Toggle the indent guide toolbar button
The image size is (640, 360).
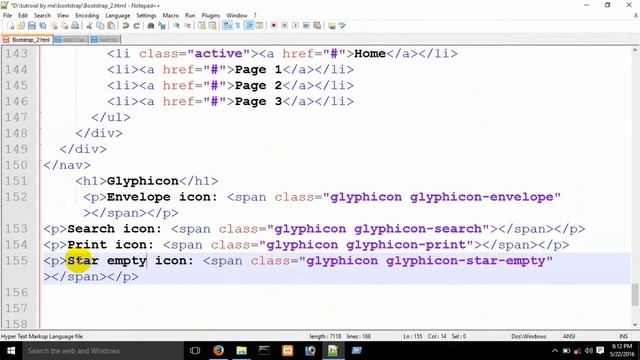point(249,26)
